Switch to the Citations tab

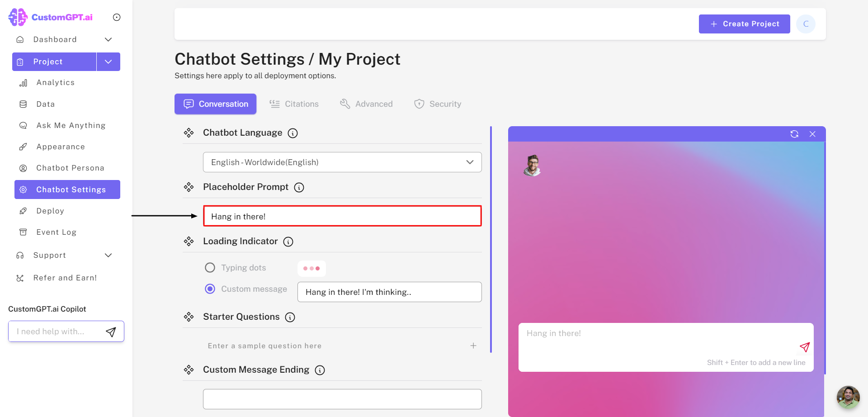pos(294,104)
